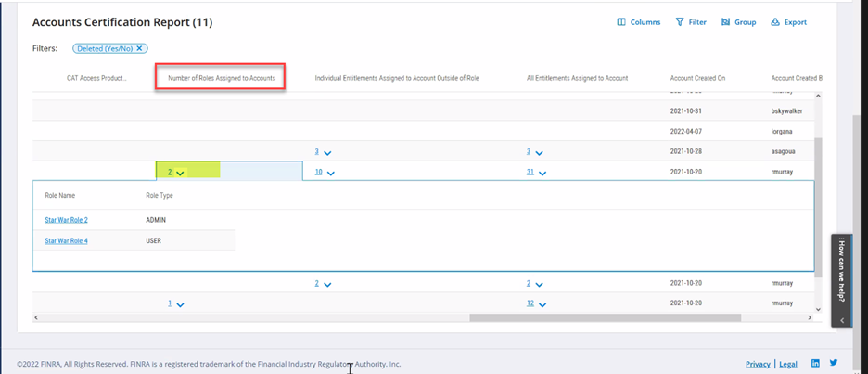Sort by Number of Roles Assigned column header

pos(221,78)
